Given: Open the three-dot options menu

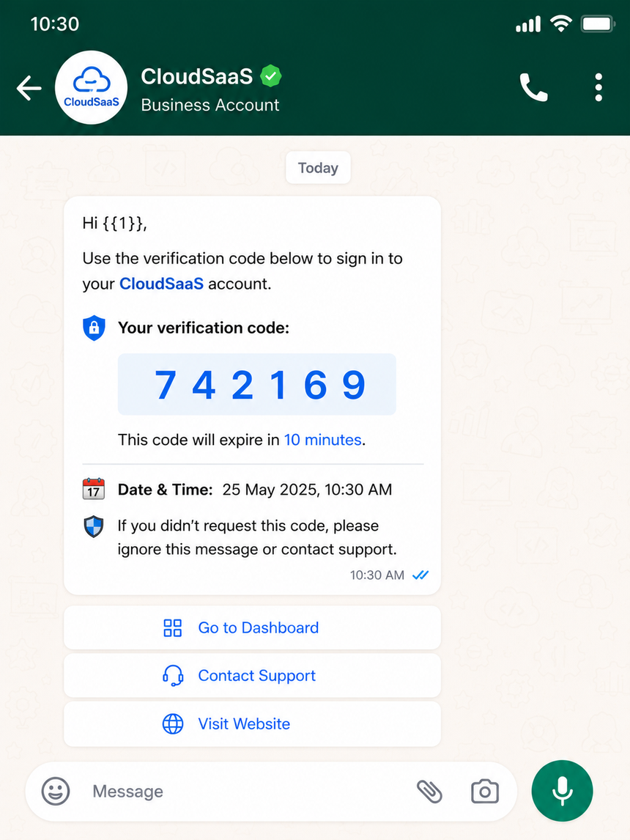Looking at the screenshot, I should (598, 87).
